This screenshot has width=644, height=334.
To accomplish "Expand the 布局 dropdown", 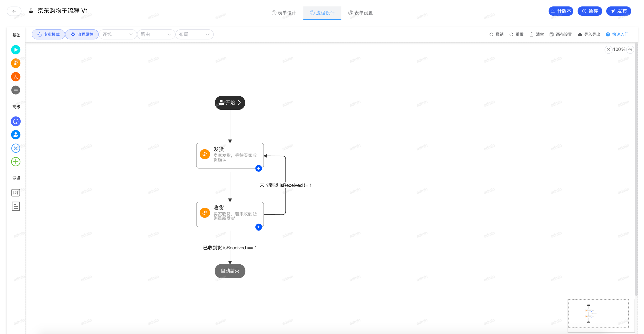I will tap(194, 34).
